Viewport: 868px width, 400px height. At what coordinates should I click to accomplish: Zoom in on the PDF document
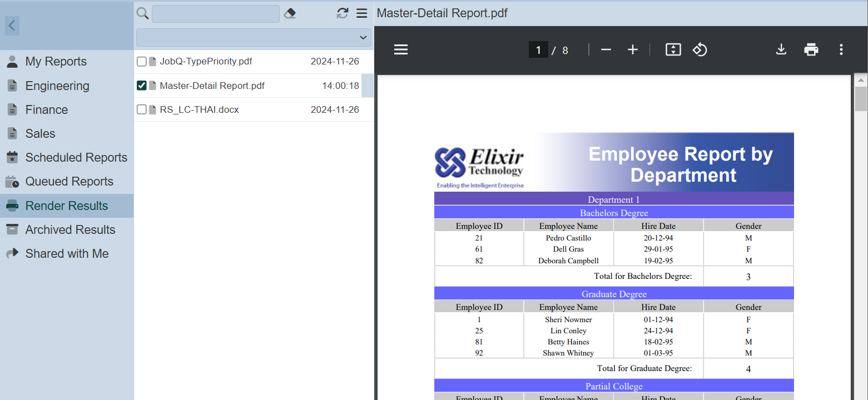pos(632,50)
